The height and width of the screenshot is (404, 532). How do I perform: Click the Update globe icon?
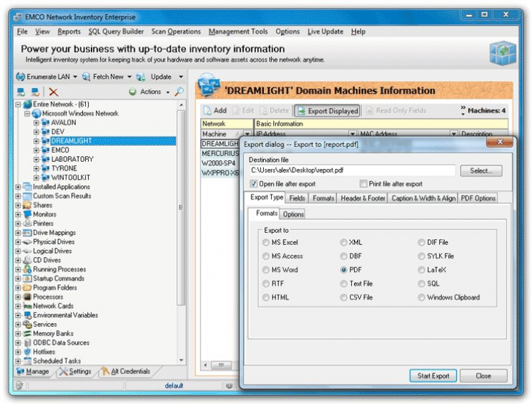pyautogui.click(x=141, y=77)
